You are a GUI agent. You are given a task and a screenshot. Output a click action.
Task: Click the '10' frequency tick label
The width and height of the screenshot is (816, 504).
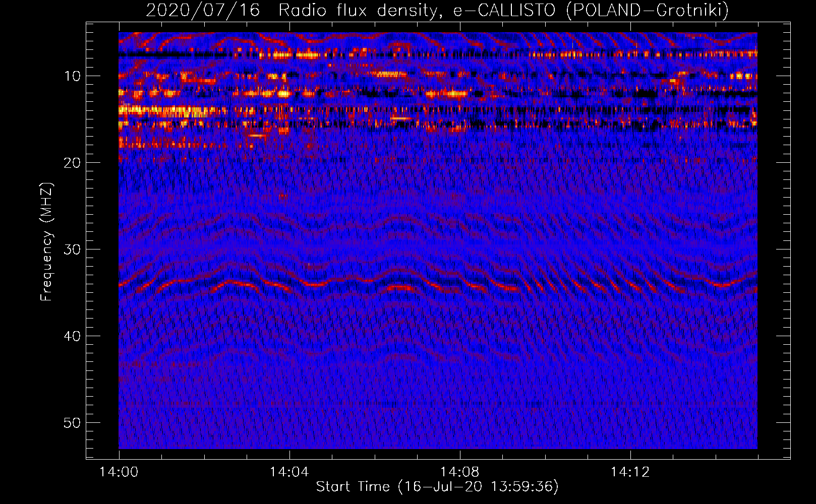pos(73,76)
